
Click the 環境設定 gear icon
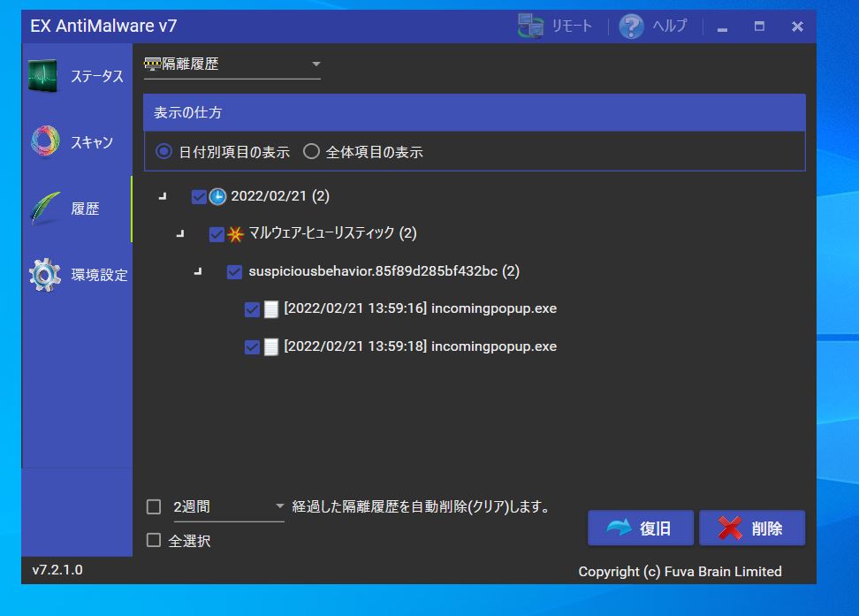[45, 274]
